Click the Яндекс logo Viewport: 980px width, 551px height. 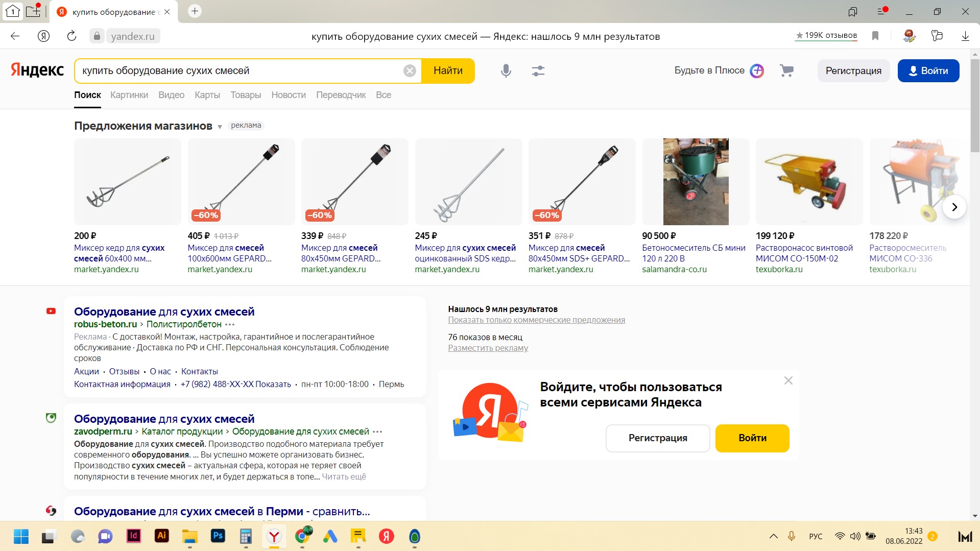coord(36,70)
